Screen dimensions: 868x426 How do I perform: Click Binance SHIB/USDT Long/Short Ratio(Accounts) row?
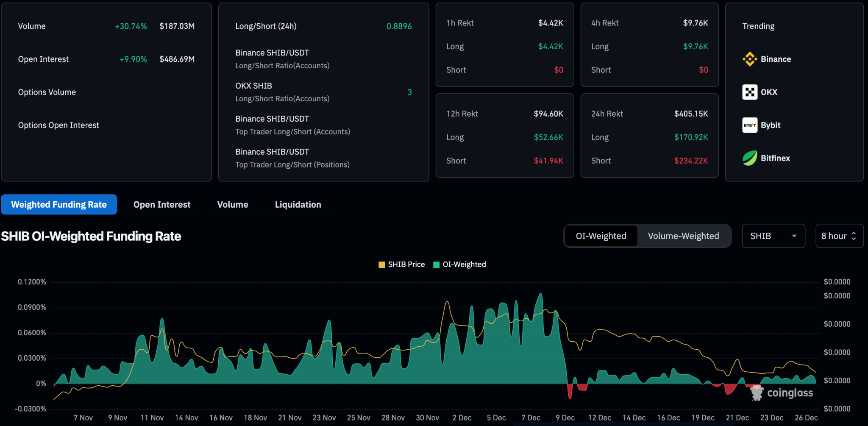323,59
